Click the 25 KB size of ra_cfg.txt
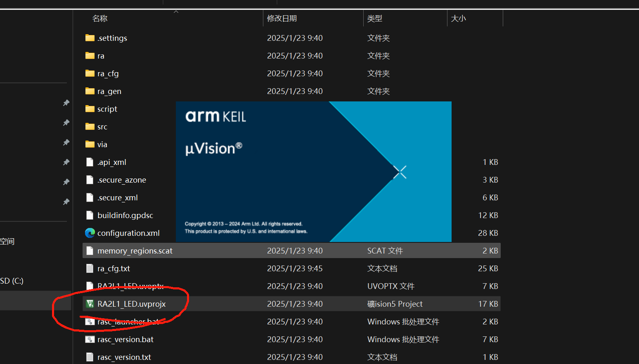The image size is (639, 364). 488,268
